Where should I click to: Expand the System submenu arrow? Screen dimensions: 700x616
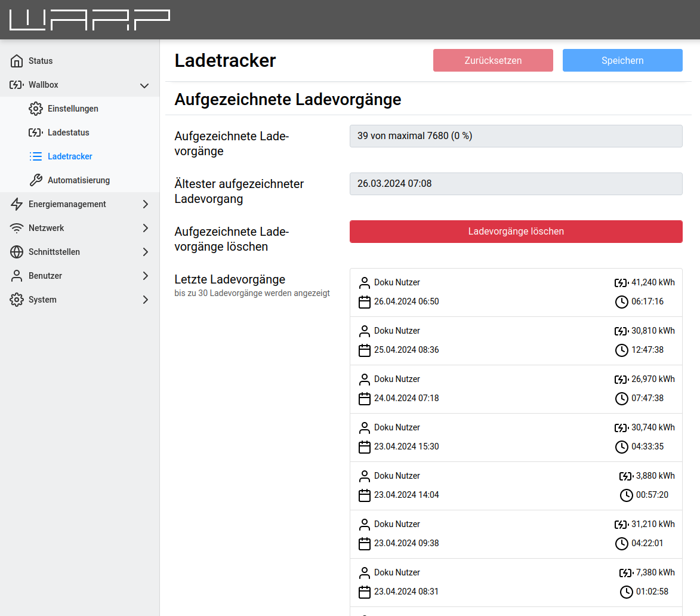pyautogui.click(x=145, y=300)
